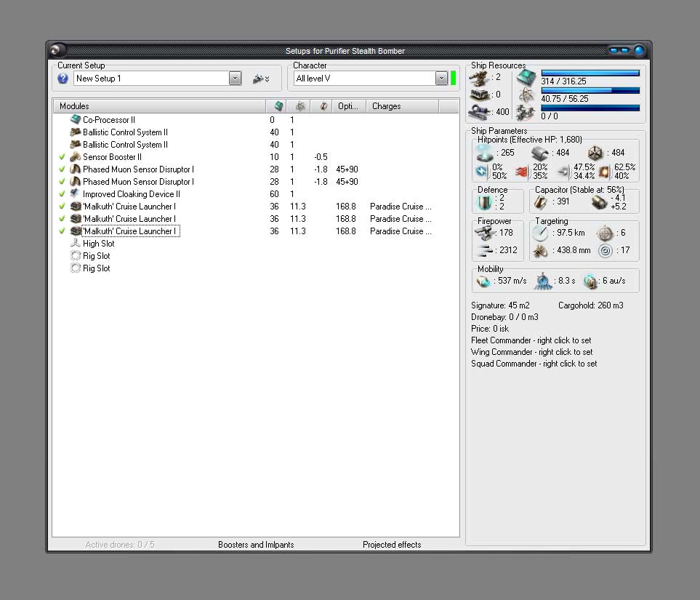
Task: Click the Price: 0 isk text
Action: click(x=490, y=329)
